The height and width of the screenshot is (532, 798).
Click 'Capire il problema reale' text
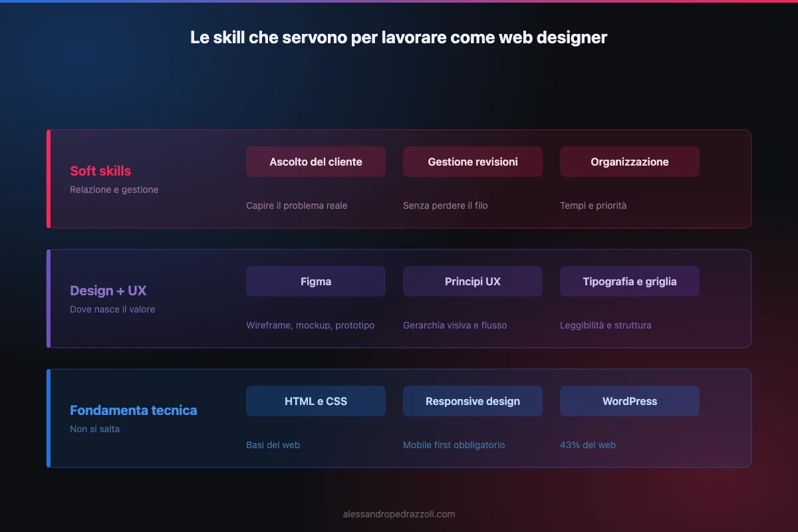tap(297, 205)
